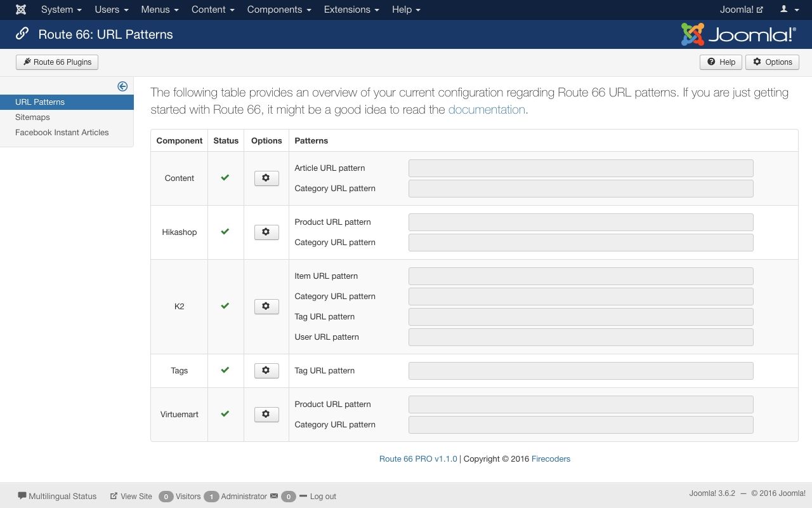The height and width of the screenshot is (508, 812).
Task: Open the documentation link
Action: 487,109
